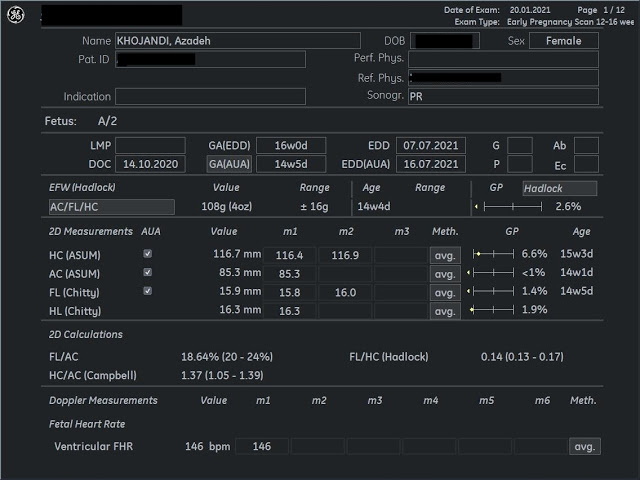Click the GA(AUA) value 14w5d
This screenshot has width=640, height=480.
(x=291, y=164)
